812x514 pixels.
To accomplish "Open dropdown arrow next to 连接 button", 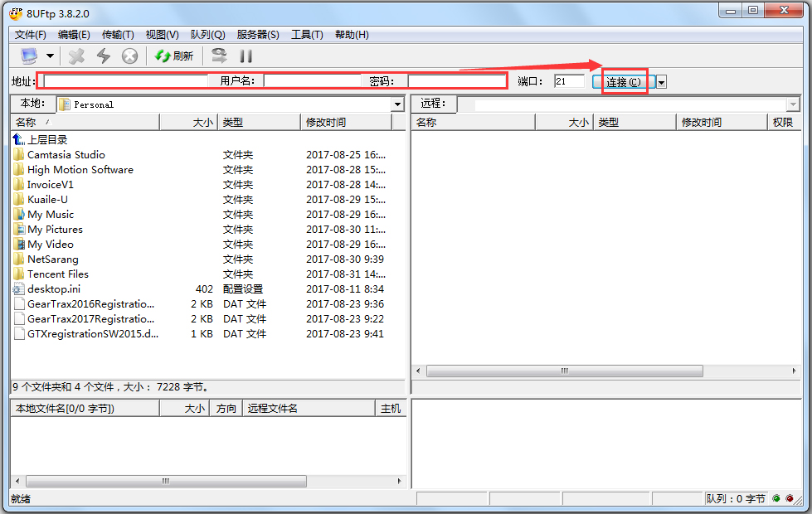I will [662, 82].
